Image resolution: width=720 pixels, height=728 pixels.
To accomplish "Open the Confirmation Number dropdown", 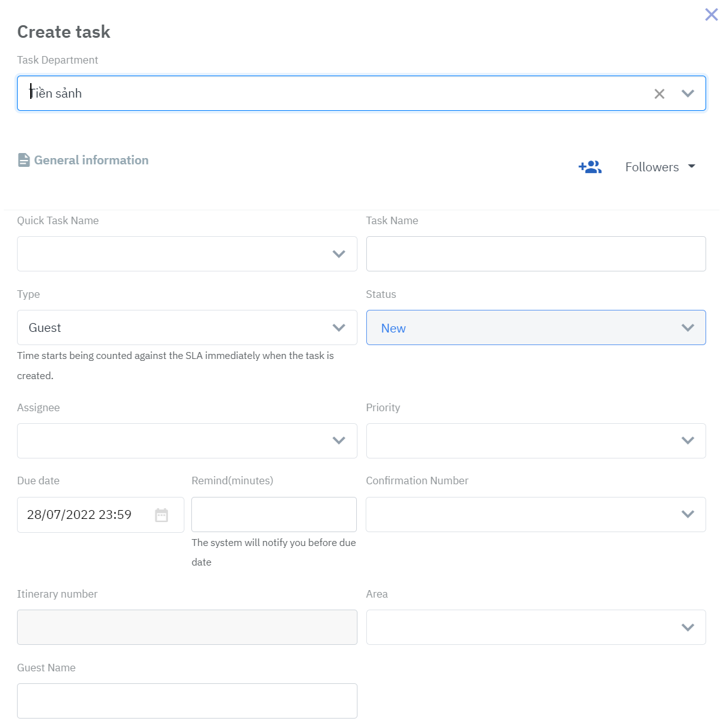I will point(687,515).
